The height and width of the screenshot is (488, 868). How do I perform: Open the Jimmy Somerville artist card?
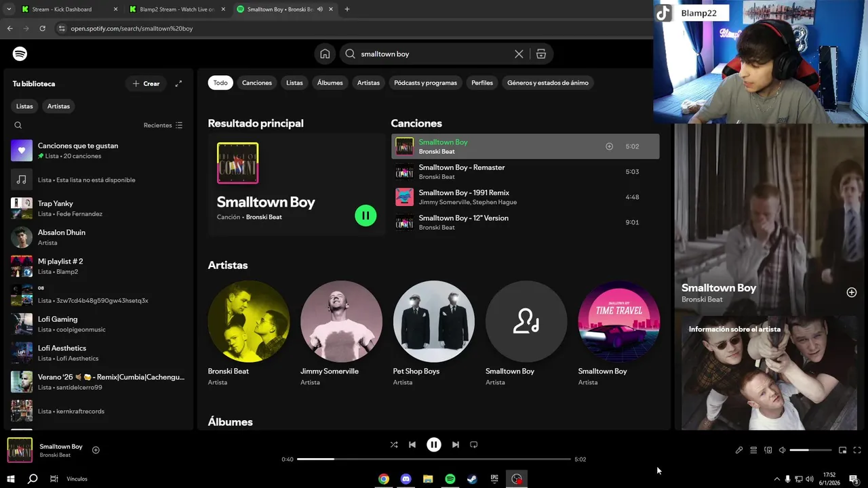pos(341,333)
